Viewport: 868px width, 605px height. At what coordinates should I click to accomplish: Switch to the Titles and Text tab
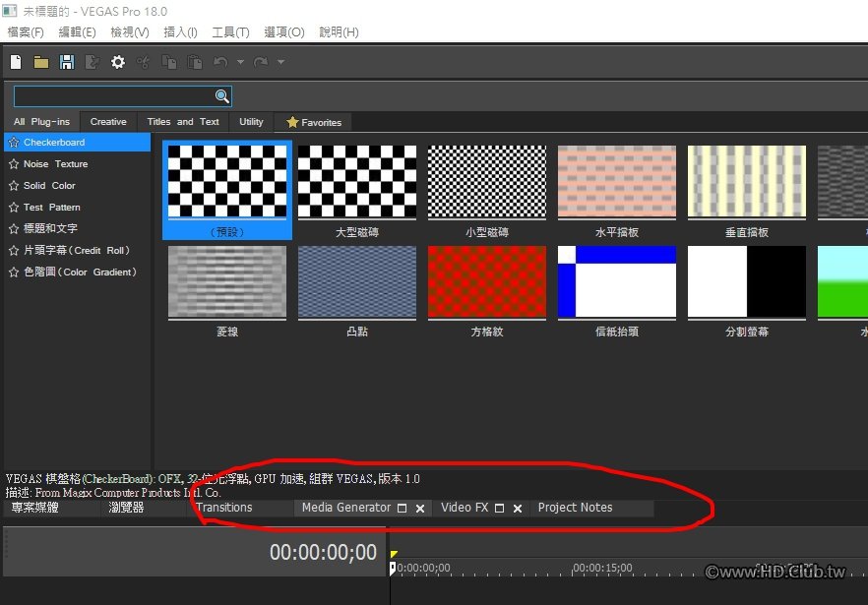[183, 122]
